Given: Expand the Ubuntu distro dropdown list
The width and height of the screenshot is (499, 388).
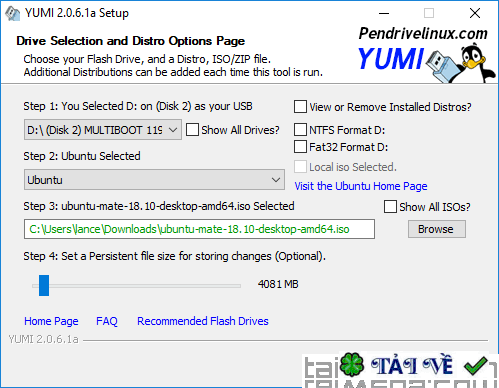Looking at the screenshot, I should click(x=154, y=180).
